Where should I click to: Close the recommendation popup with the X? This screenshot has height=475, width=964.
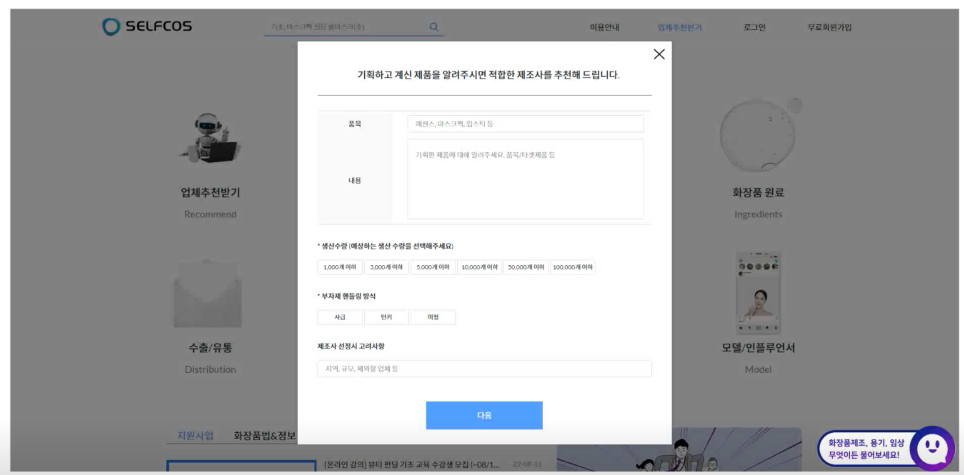click(658, 55)
